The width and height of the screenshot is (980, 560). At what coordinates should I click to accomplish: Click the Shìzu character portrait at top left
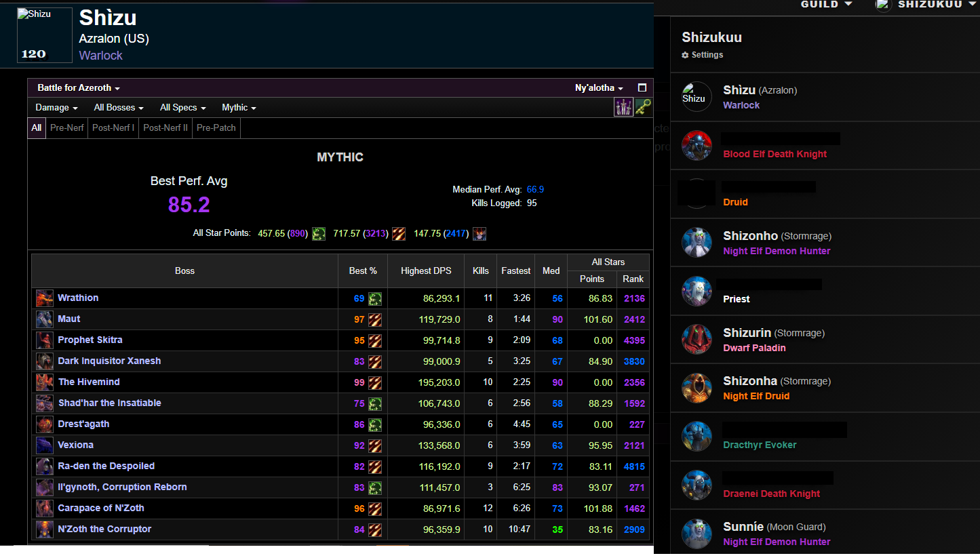[x=45, y=35]
